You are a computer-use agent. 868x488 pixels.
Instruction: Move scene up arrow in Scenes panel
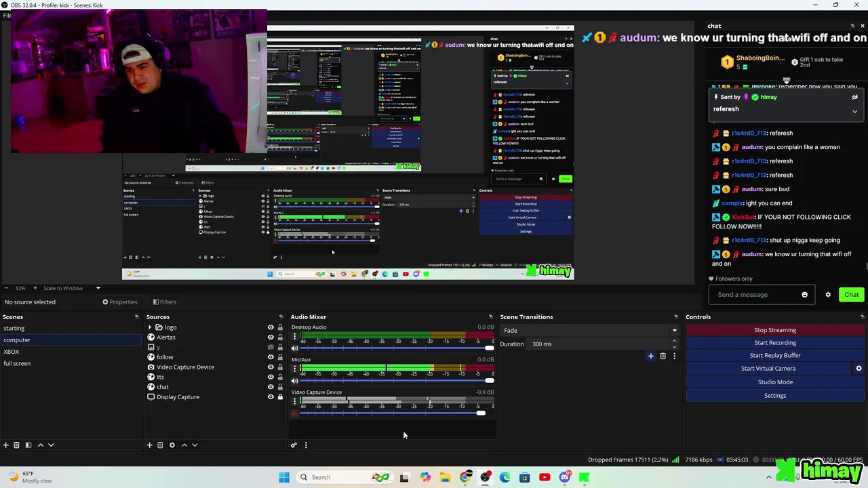click(40, 445)
